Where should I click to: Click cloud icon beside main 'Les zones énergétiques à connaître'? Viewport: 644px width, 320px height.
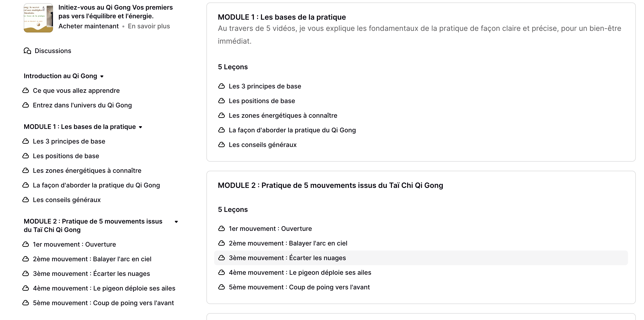pyautogui.click(x=222, y=115)
